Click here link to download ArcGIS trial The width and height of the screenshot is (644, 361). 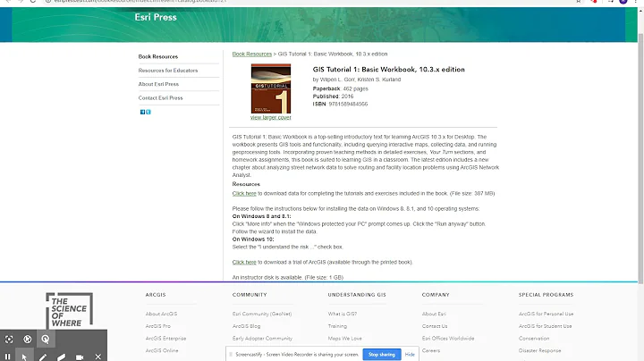(x=244, y=262)
